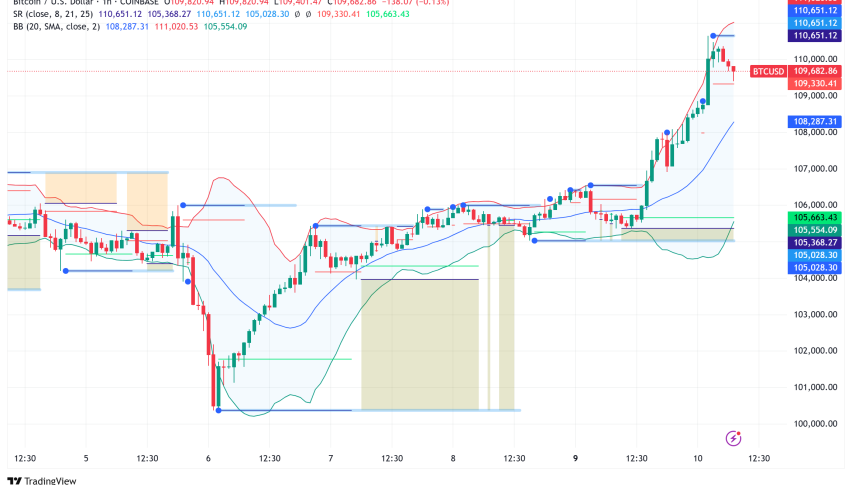852x485 pixels.
Task: Click the 109,682.86 current price label
Action: [815, 71]
